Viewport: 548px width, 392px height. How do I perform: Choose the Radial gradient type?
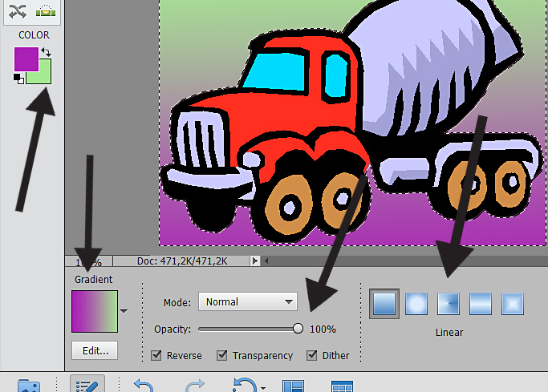point(416,304)
